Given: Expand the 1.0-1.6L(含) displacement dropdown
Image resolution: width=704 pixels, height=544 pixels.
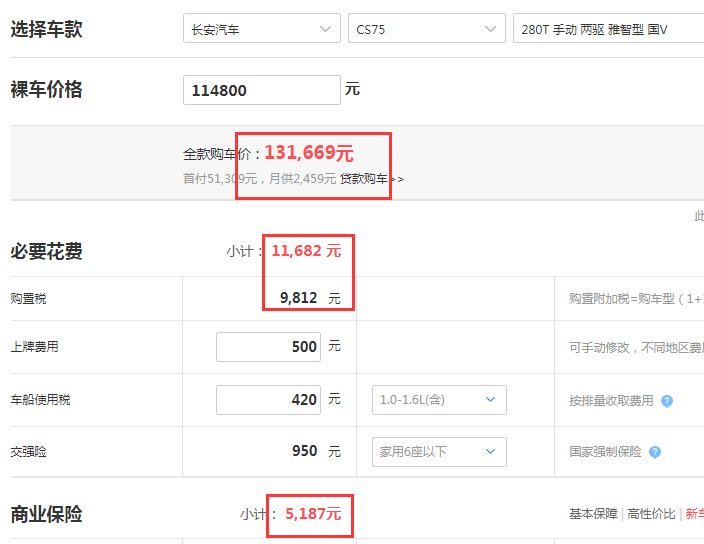Looking at the screenshot, I should point(439,400).
